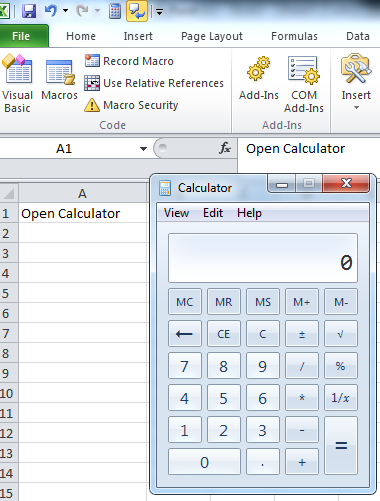Open Macro Security settings
This screenshot has height=501, width=380.
[131, 105]
